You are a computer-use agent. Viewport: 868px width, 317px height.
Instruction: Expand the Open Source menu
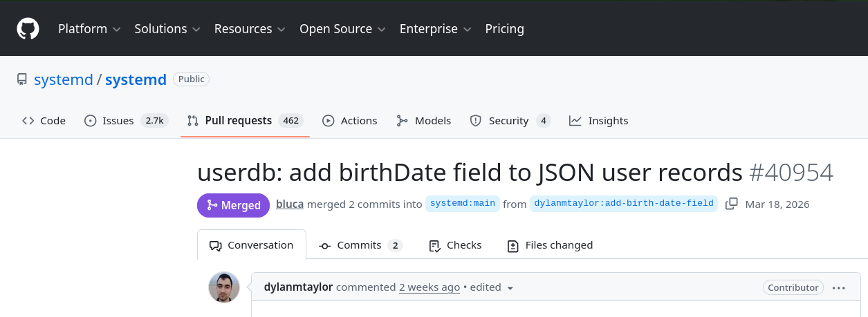(342, 29)
